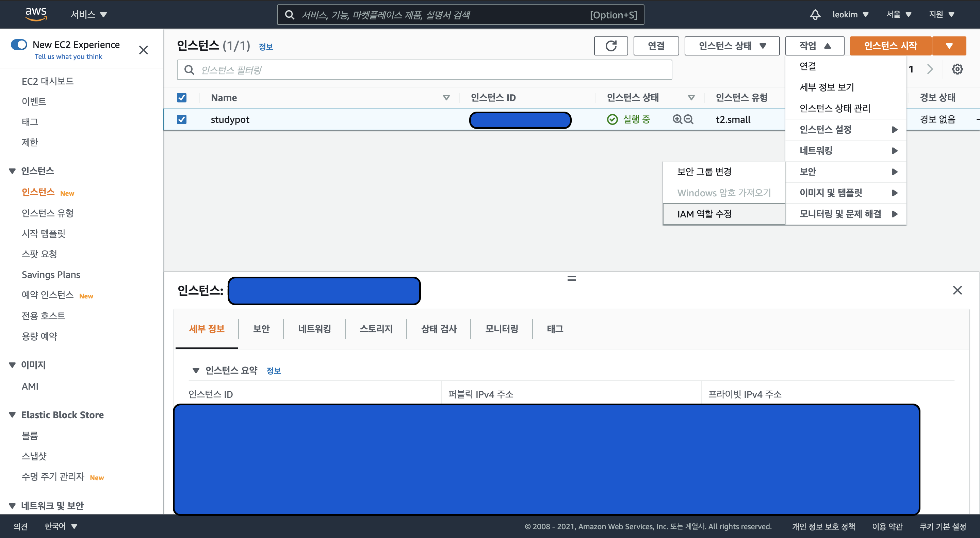Click the AWS logo home icon
Image resolution: width=980 pixels, height=538 pixels.
click(36, 14)
